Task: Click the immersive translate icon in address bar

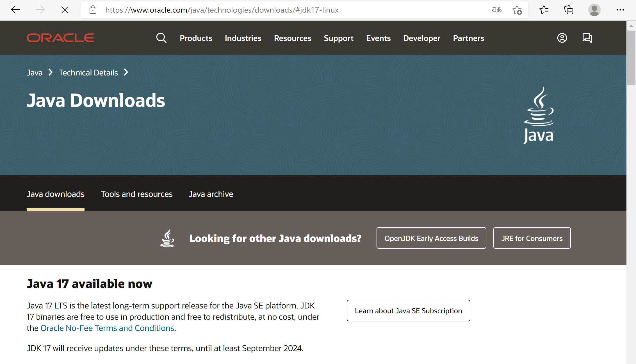Action: point(496,10)
